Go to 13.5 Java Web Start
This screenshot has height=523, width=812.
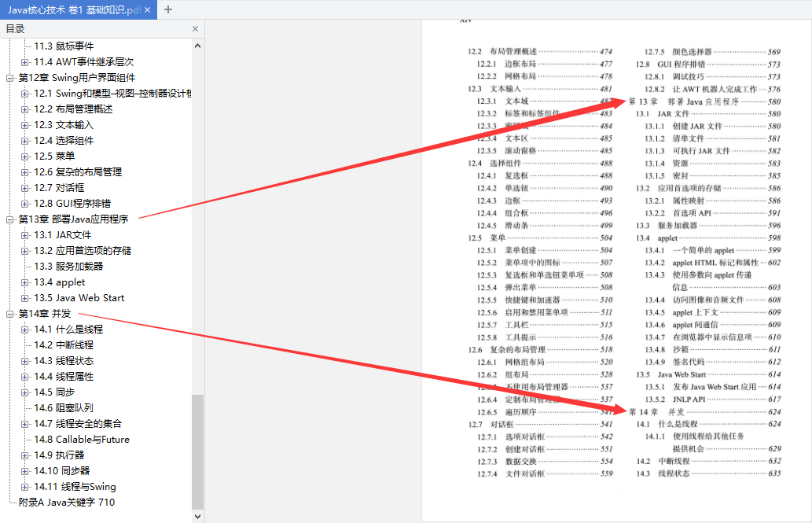(x=79, y=298)
